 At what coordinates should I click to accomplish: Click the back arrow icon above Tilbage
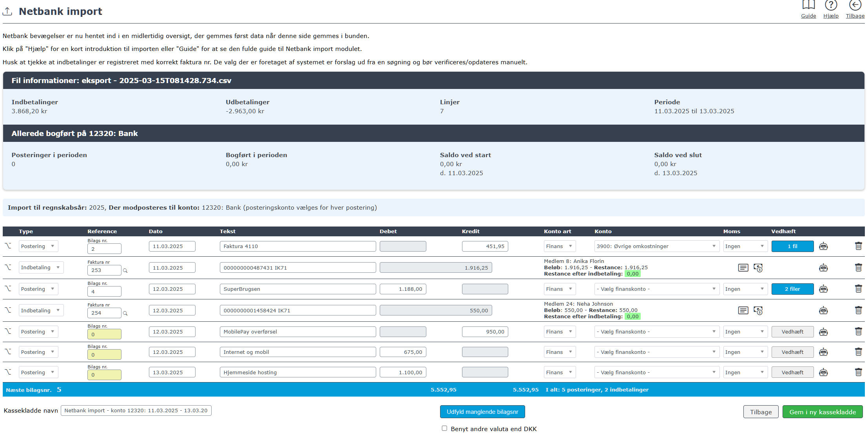pos(855,5)
